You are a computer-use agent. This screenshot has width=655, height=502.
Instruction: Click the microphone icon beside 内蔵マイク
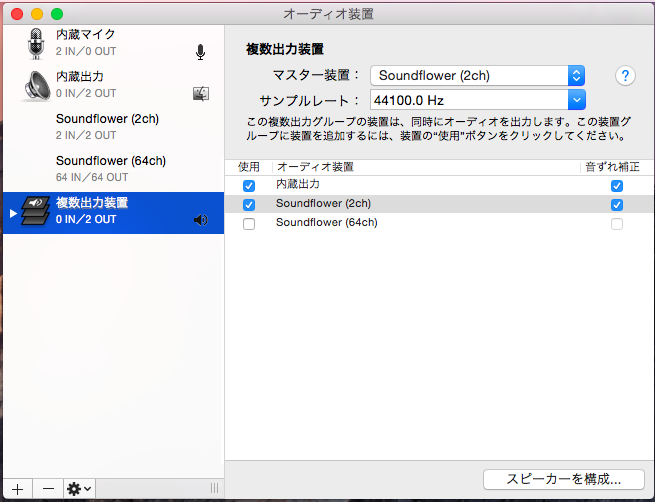[201, 52]
